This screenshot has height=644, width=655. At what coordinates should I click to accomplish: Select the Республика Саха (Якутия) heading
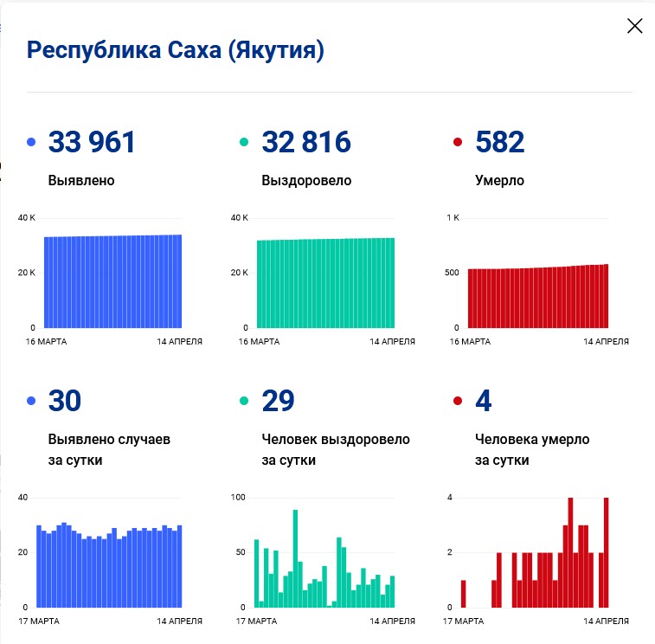[x=176, y=50]
